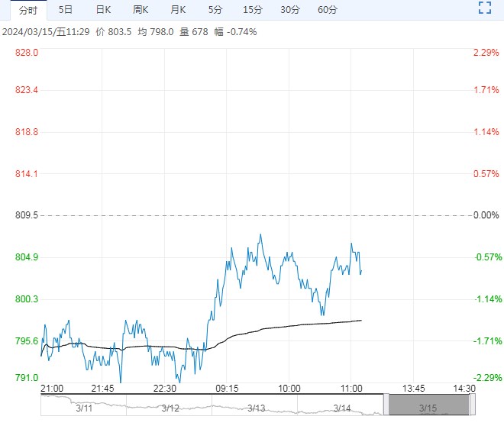Viewport: 504px width, 426px height.
Task: Open the 15分 interval chart
Action: point(253,10)
